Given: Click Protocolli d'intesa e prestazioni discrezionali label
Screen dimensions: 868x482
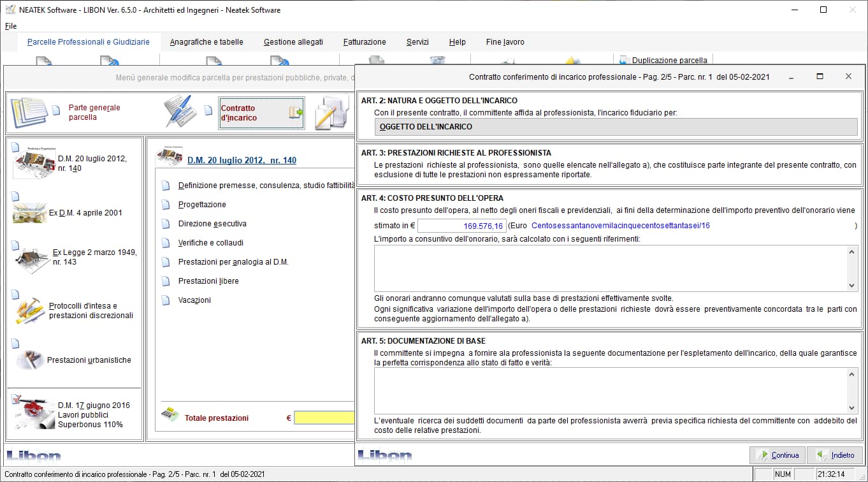Looking at the screenshot, I should point(91,310).
